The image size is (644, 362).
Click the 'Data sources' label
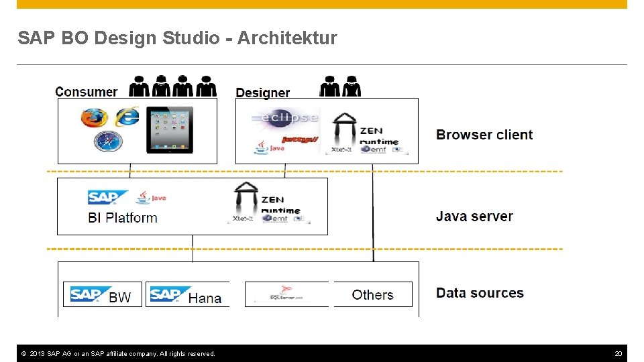[480, 293]
